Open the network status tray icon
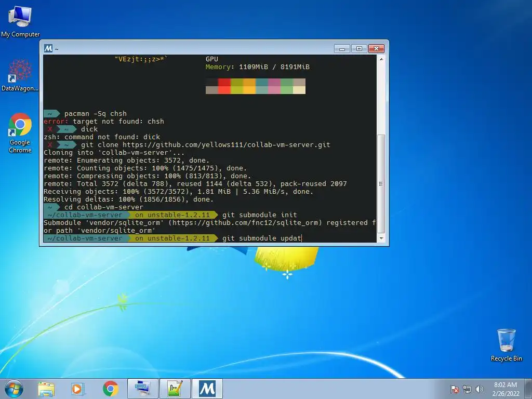The height and width of the screenshot is (399, 532). (467, 389)
